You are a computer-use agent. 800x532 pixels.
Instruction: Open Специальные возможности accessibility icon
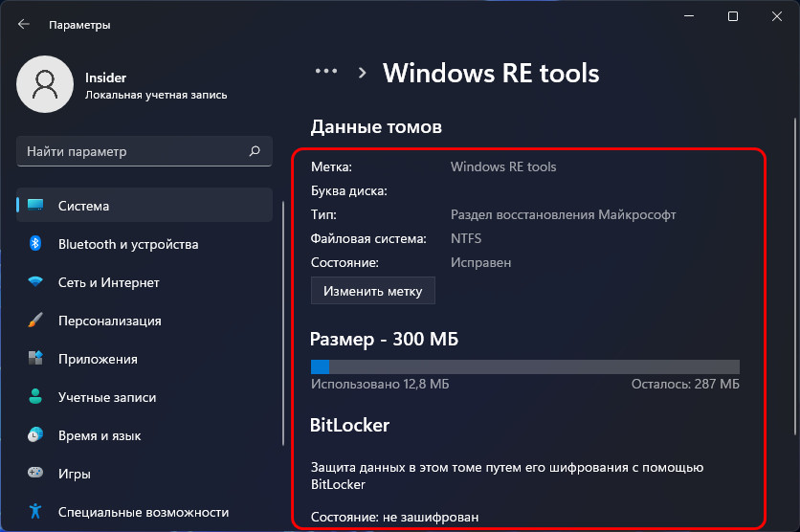[x=35, y=512]
